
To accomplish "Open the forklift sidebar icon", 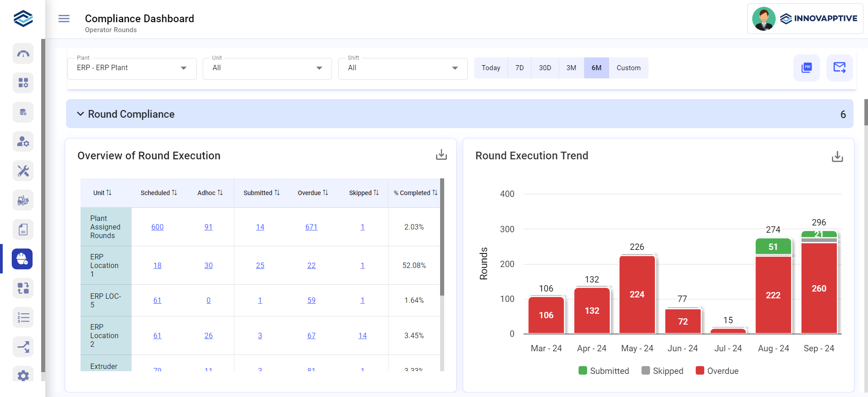I will tap(23, 200).
